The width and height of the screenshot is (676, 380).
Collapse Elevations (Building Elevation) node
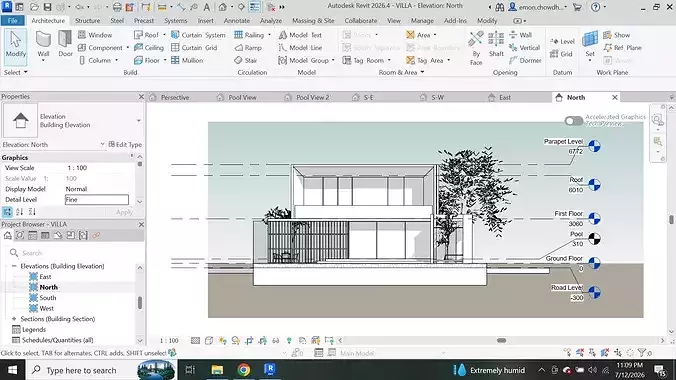pos(14,266)
